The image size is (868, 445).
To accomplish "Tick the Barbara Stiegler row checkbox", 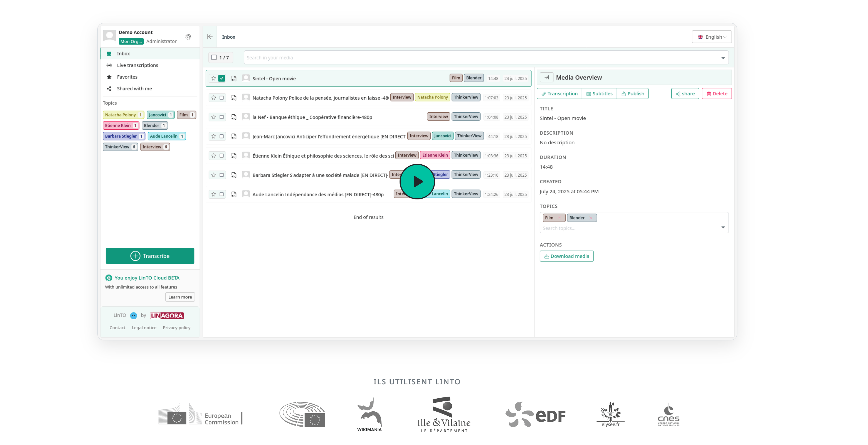I will (x=222, y=175).
